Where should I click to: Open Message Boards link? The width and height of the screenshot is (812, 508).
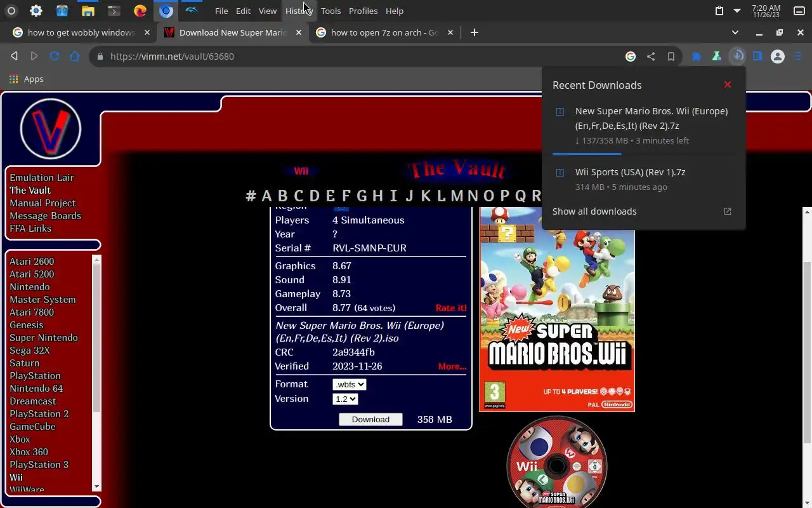click(45, 216)
